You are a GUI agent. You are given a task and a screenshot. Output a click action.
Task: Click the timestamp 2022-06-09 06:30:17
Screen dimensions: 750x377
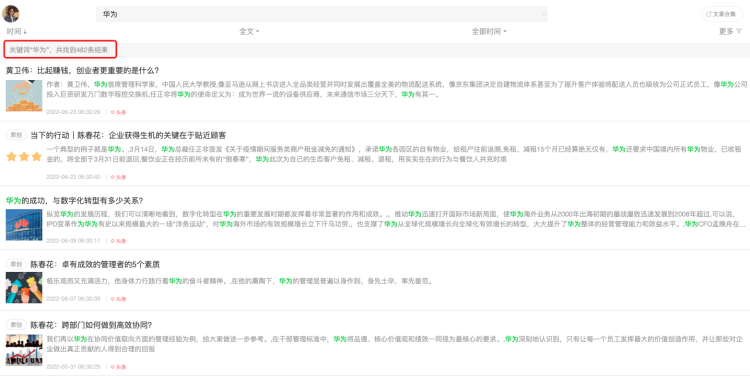pyautogui.click(x=73, y=241)
